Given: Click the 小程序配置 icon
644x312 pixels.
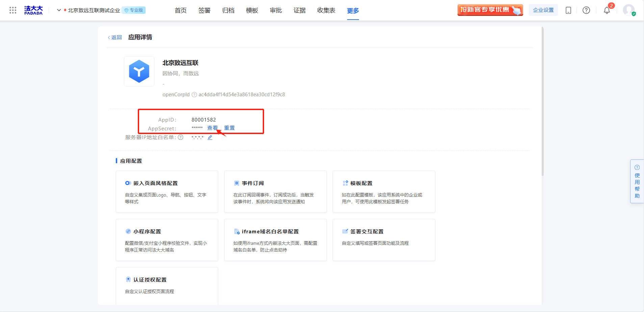Looking at the screenshot, I should 128,231.
